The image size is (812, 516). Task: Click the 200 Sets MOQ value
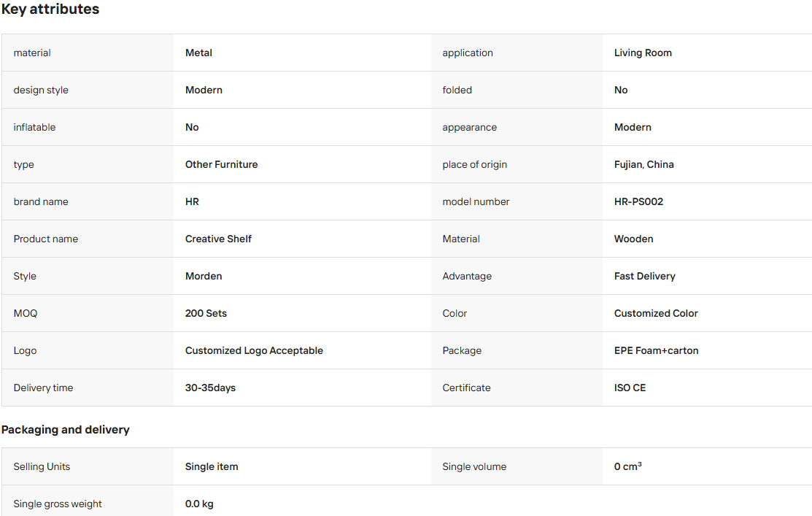[x=206, y=313]
